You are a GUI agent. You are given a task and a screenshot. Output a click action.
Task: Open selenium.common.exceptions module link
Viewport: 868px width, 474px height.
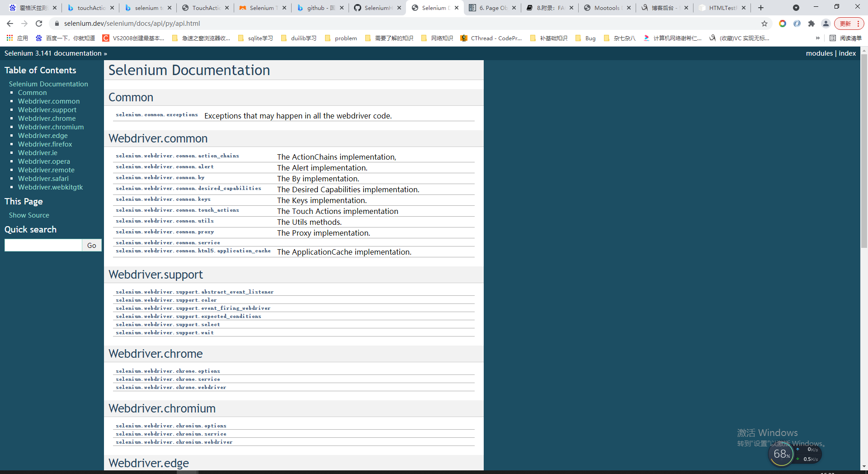[x=157, y=115]
